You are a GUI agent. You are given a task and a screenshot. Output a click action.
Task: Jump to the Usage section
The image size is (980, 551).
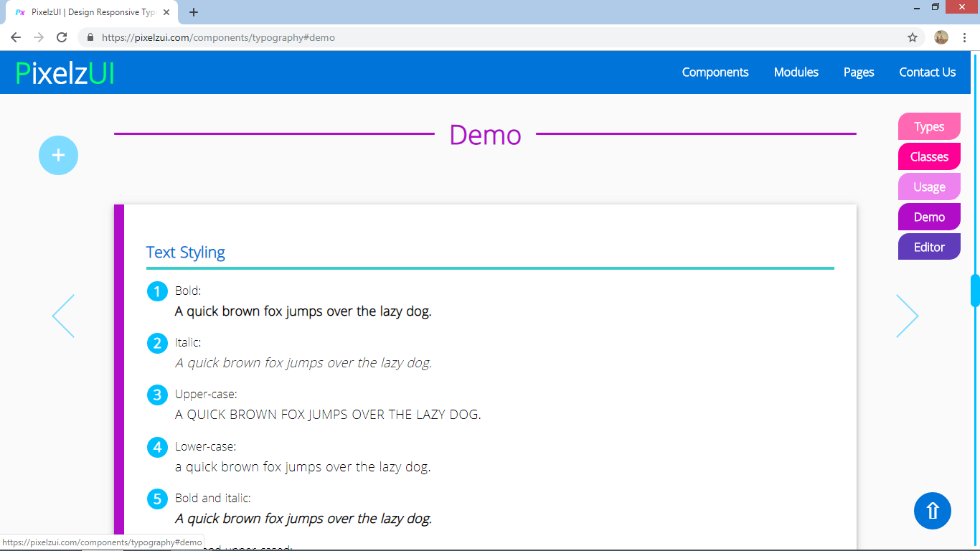pyautogui.click(x=929, y=187)
